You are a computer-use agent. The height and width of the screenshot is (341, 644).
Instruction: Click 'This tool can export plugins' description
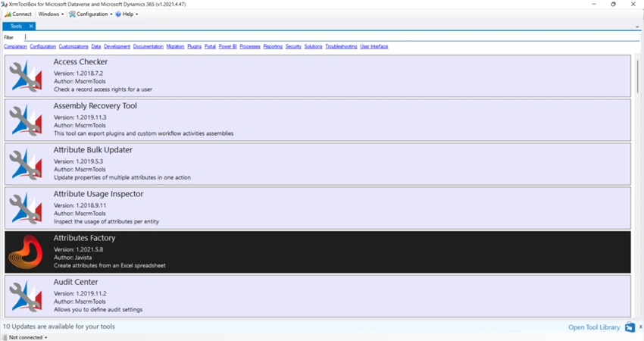click(x=144, y=133)
